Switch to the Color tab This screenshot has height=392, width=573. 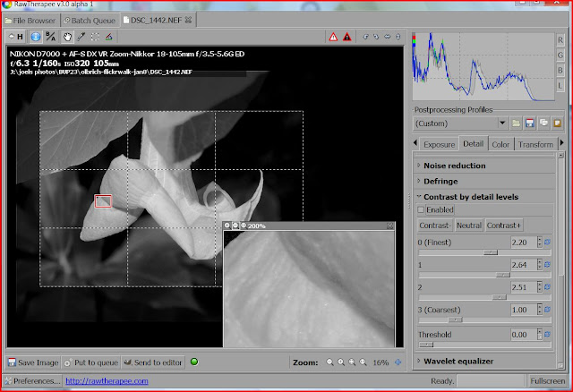500,145
